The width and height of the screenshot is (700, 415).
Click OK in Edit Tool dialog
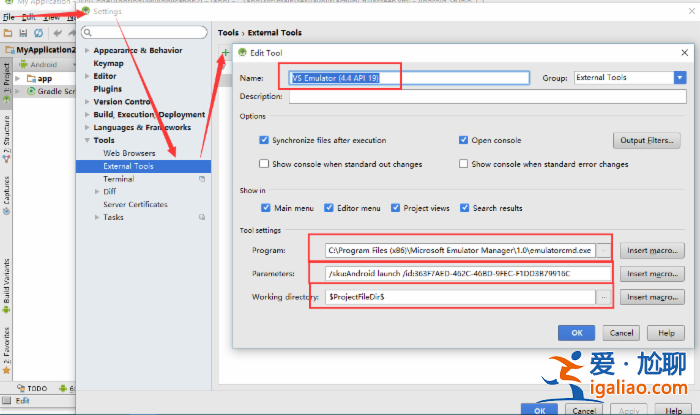[x=576, y=333]
